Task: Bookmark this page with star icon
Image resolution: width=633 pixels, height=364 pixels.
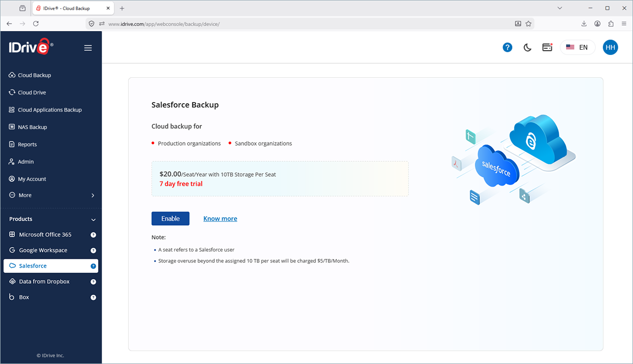Action: 528,24
